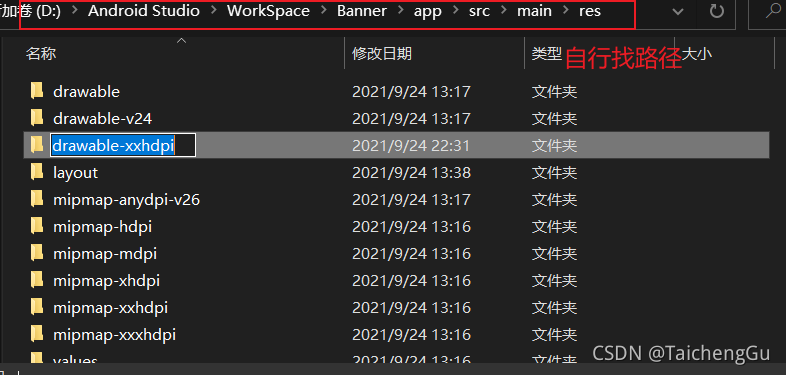Expand the chevron after main
The width and height of the screenshot is (786, 375).
[x=565, y=11]
